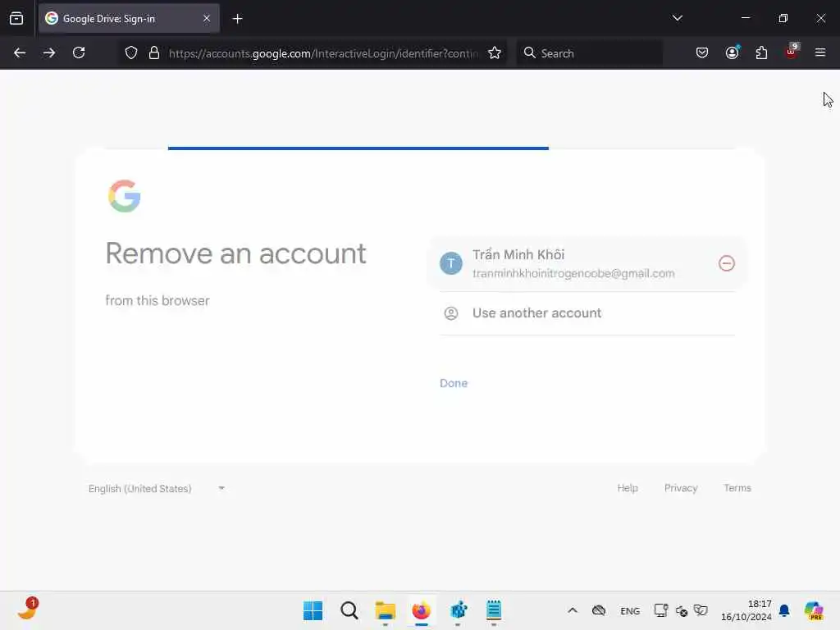Open the Terms link in footer
Screen dimensions: 840x630
pos(737,488)
